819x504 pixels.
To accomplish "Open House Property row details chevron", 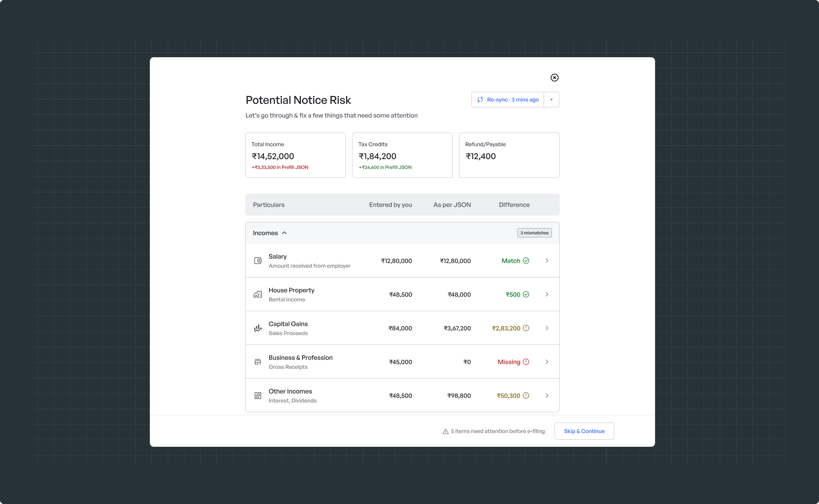I will pyautogui.click(x=547, y=294).
